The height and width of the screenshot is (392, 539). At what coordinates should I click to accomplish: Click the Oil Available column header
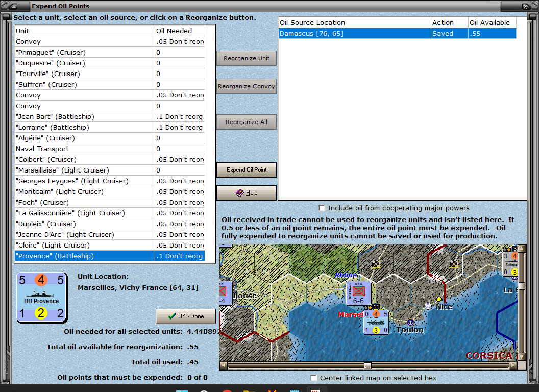click(x=492, y=22)
